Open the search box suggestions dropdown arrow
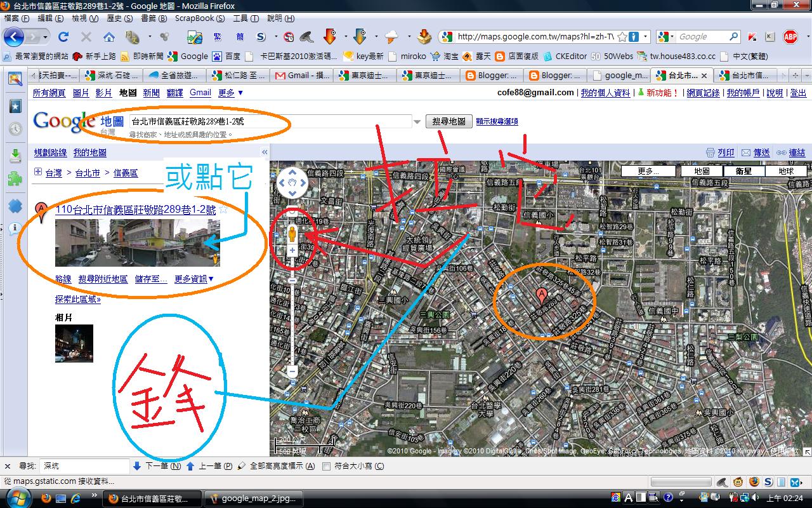Screen dimensions: 812x508 pos(417,121)
